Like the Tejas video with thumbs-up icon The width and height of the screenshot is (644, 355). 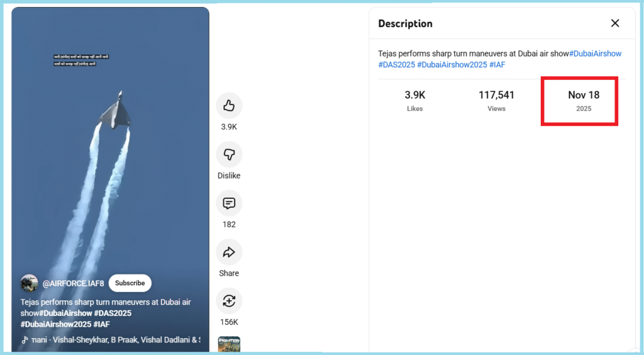[229, 106]
